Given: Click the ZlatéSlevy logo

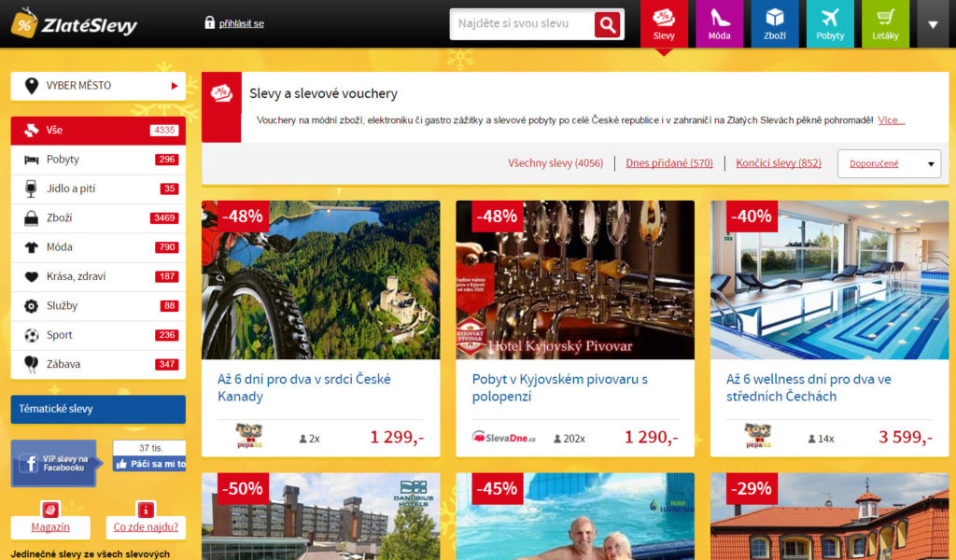Looking at the screenshot, I should click(x=74, y=23).
